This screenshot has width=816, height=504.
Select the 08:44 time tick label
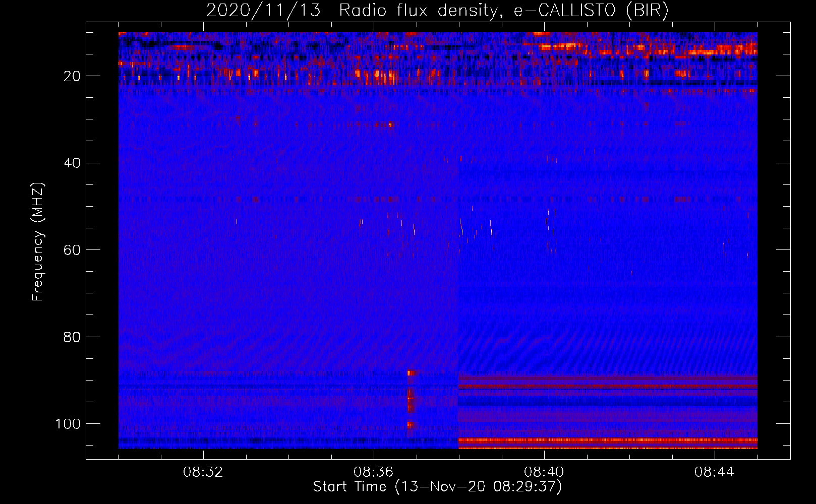point(715,472)
